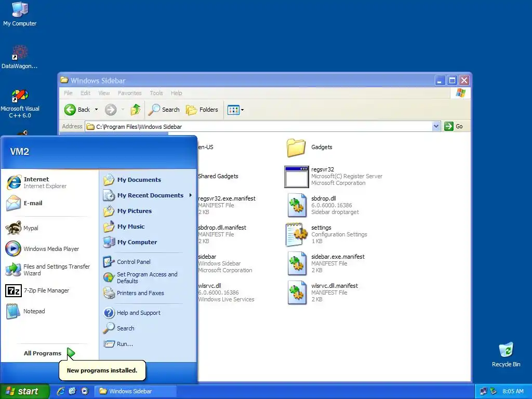Select the Recycle Bin desktop icon

pyautogui.click(x=506, y=354)
